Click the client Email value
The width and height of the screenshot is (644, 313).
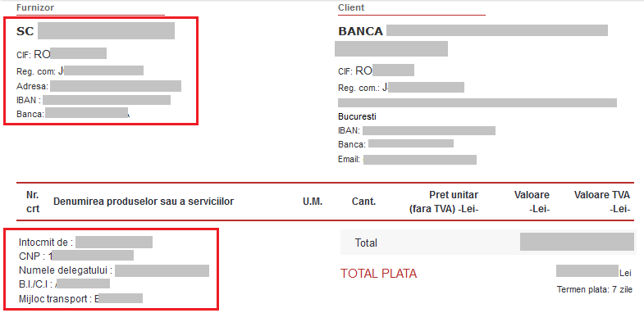[420, 160]
